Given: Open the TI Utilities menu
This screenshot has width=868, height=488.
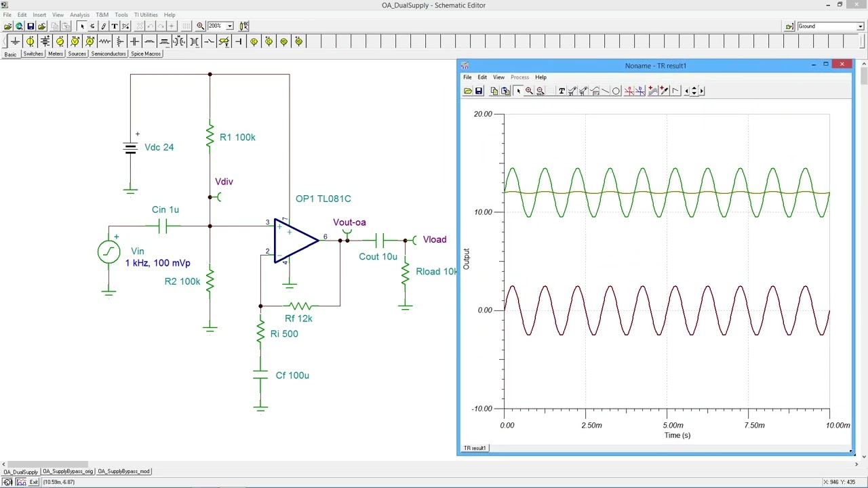Looking at the screenshot, I should tap(146, 15).
